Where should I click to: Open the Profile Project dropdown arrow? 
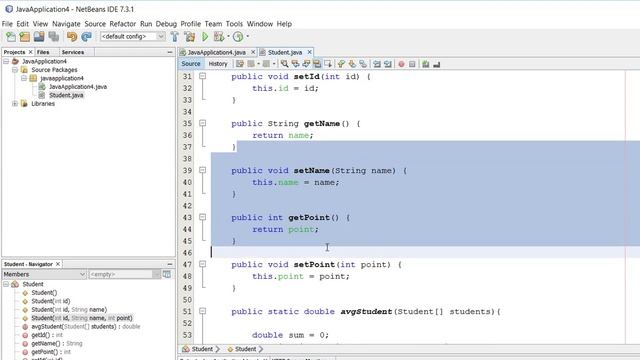coord(247,37)
